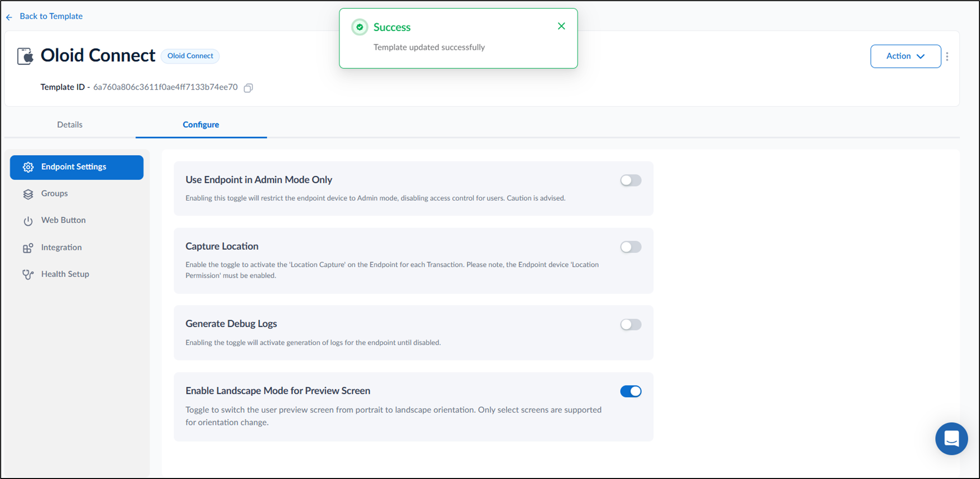Select the Configure tab
Image resolution: width=980 pixels, height=479 pixels.
[201, 124]
